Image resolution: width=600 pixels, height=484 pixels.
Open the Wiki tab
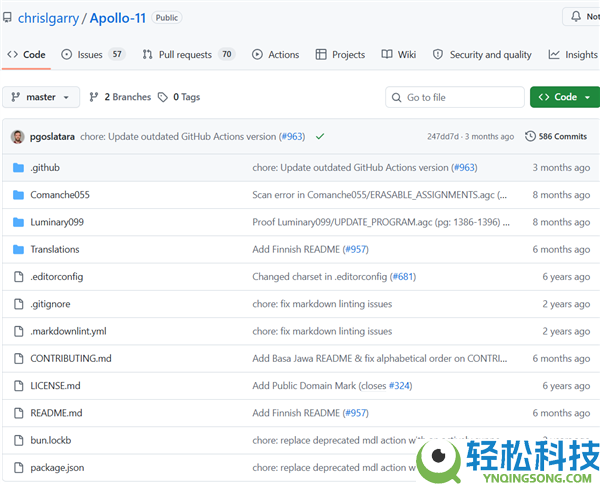click(x=399, y=55)
